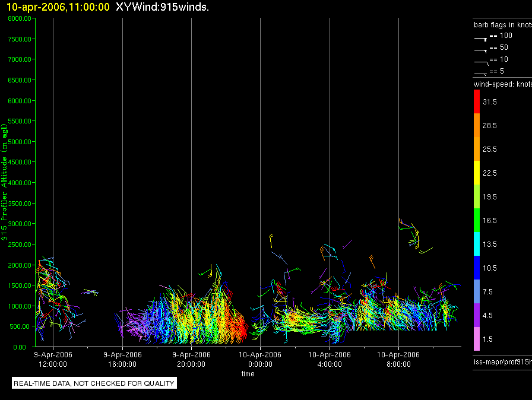
Task: Click the '== 50' barb legend text
Action: 499,47
